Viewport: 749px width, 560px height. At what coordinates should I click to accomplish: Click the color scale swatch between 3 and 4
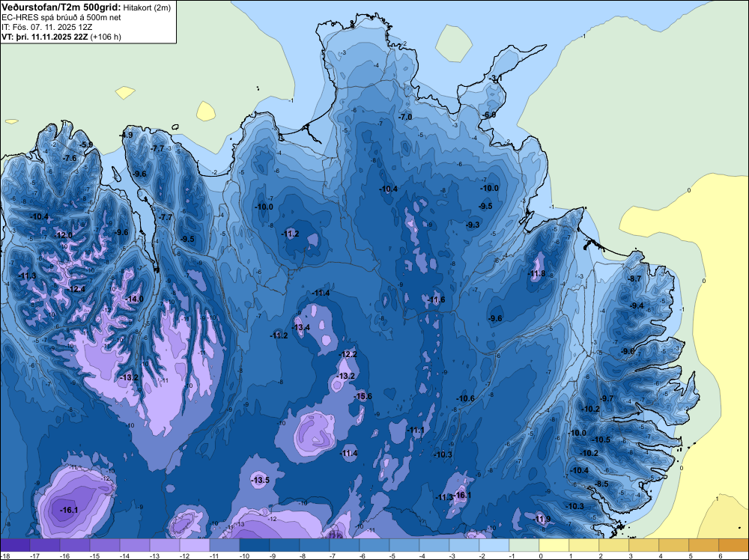644,545
